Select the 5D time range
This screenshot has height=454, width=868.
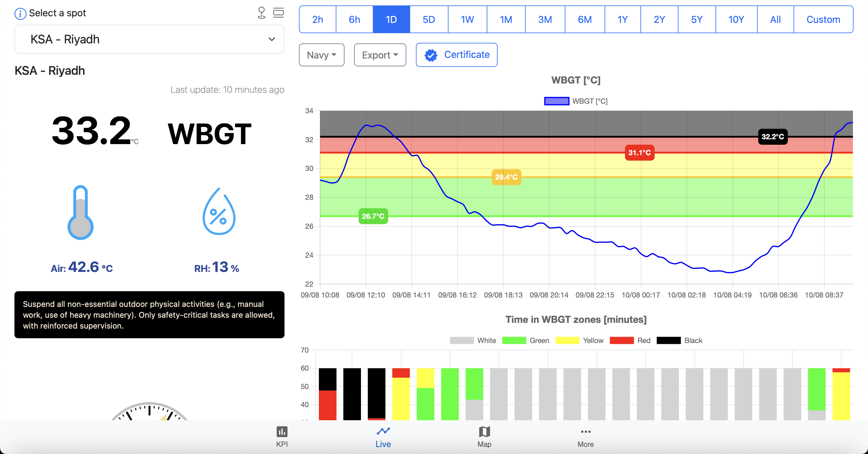coord(429,20)
